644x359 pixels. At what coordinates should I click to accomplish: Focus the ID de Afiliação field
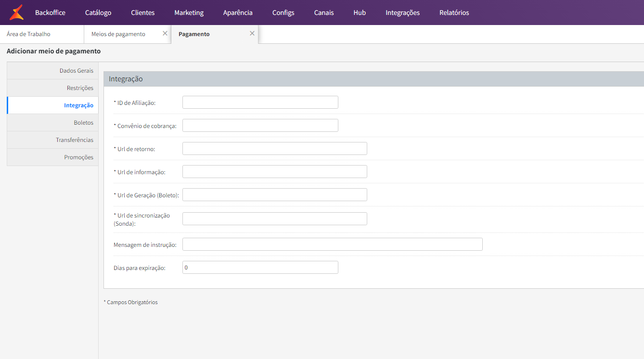point(260,103)
